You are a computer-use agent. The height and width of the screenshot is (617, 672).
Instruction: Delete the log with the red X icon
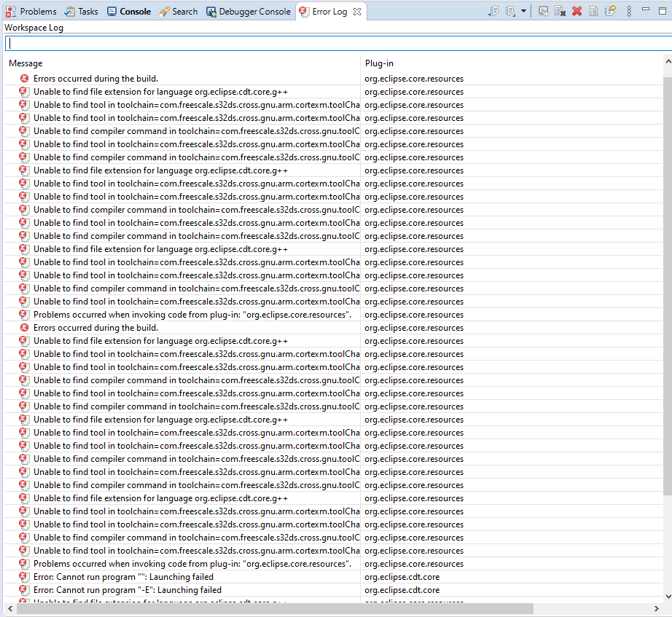click(577, 11)
